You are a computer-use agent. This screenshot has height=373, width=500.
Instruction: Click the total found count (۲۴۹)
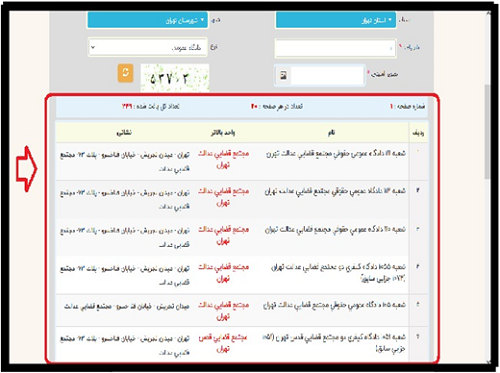pyautogui.click(x=127, y=107)
